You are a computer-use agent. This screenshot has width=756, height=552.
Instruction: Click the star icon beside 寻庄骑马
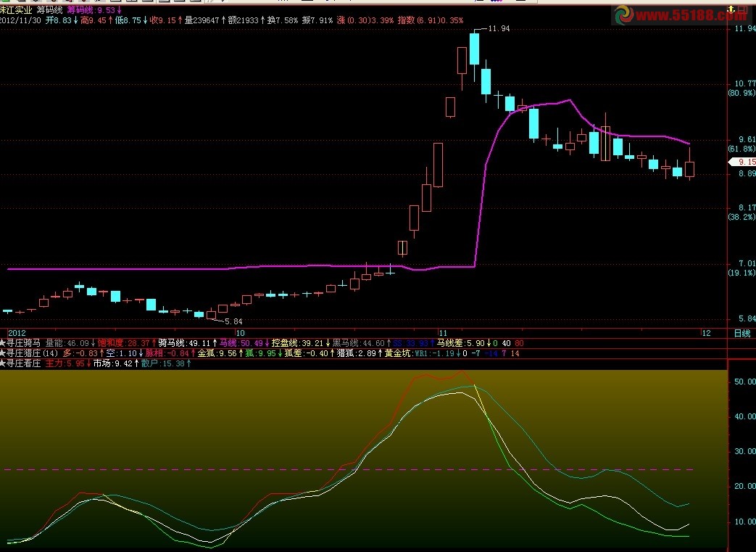(x=3, y=342)
